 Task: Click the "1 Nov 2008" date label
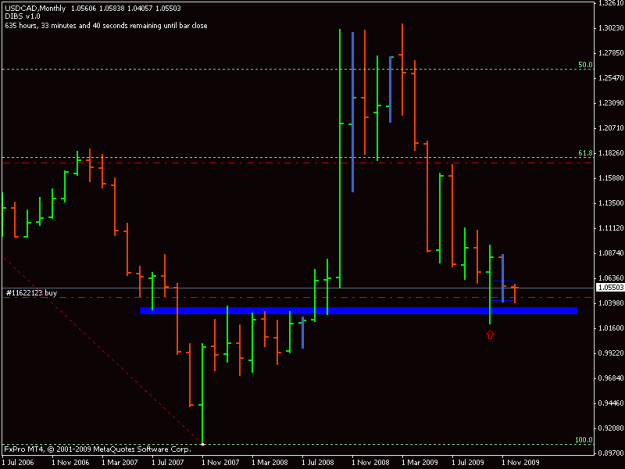coord(370,462)
